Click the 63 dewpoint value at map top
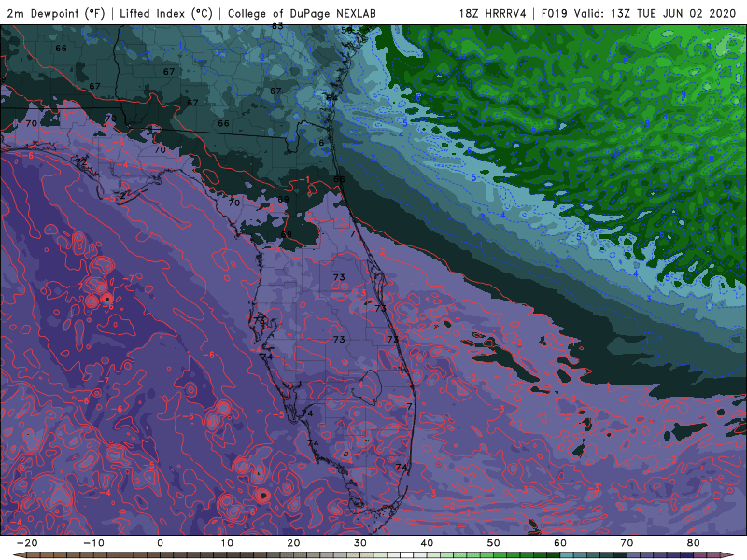Image resolution: width=747 pixels, height=560 pixels. click(x=277, y=26)
